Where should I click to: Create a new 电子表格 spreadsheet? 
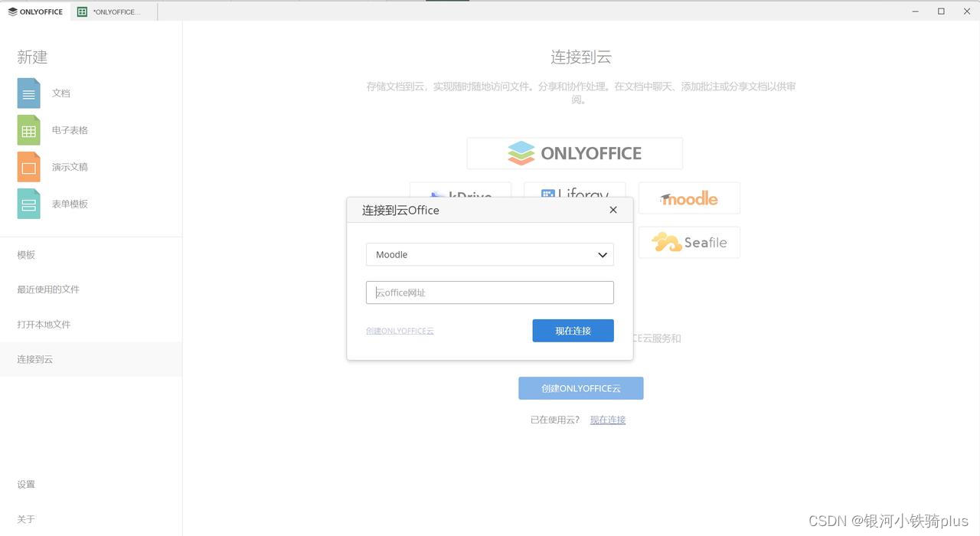70,130
